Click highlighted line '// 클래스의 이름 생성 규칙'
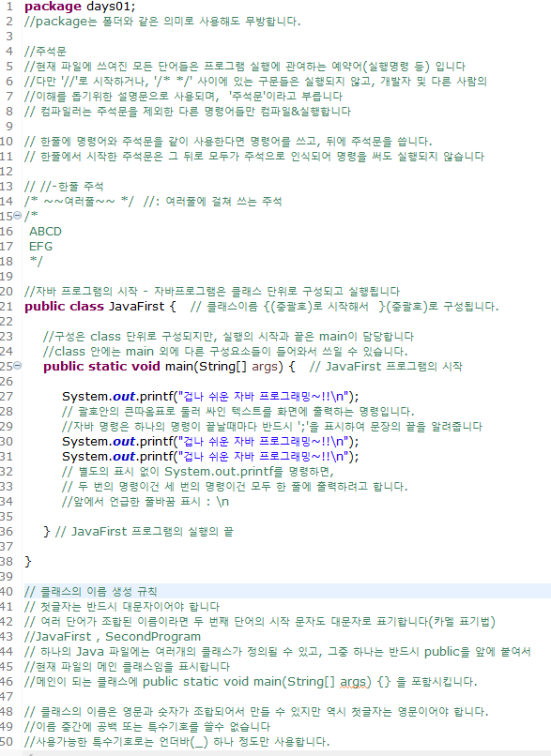Screen dimensions: 551x756 [91, 592]
